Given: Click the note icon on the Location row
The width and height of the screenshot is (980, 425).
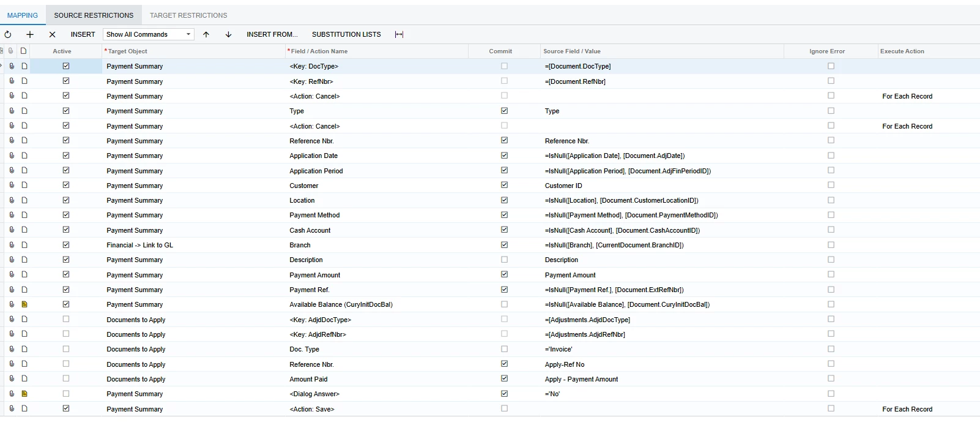Looking at the screenshot, I should click(24, 200).
